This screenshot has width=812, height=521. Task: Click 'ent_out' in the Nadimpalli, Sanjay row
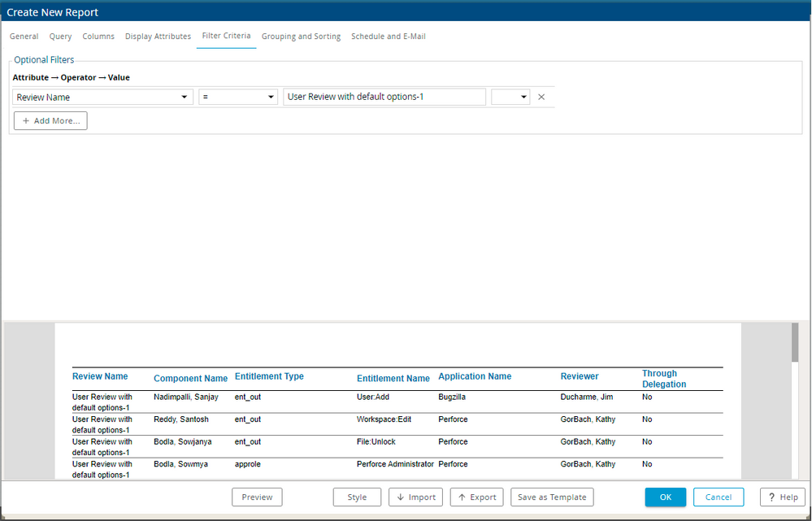[248, 397]
